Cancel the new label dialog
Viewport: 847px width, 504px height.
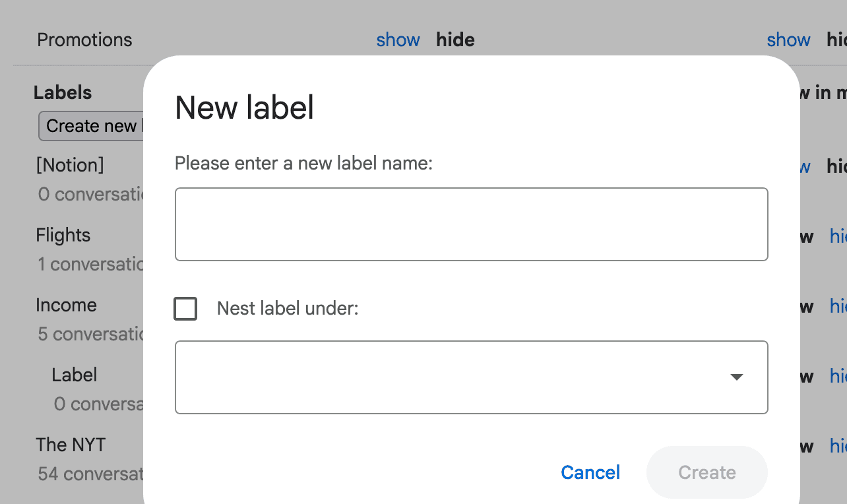point(590,472)
